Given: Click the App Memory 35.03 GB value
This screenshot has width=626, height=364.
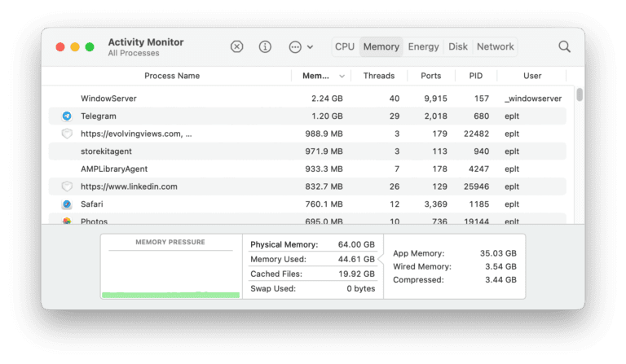Looking at the screenshot, I should point(498,253).
